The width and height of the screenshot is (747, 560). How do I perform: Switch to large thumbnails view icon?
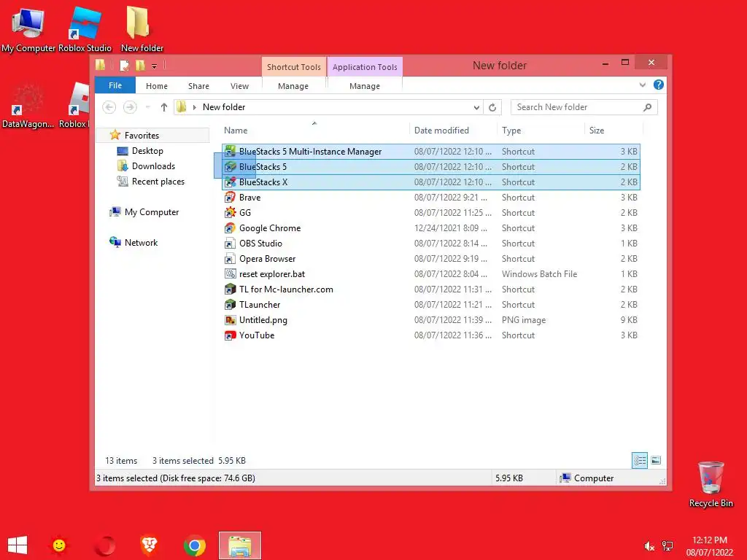click(656, 461)
